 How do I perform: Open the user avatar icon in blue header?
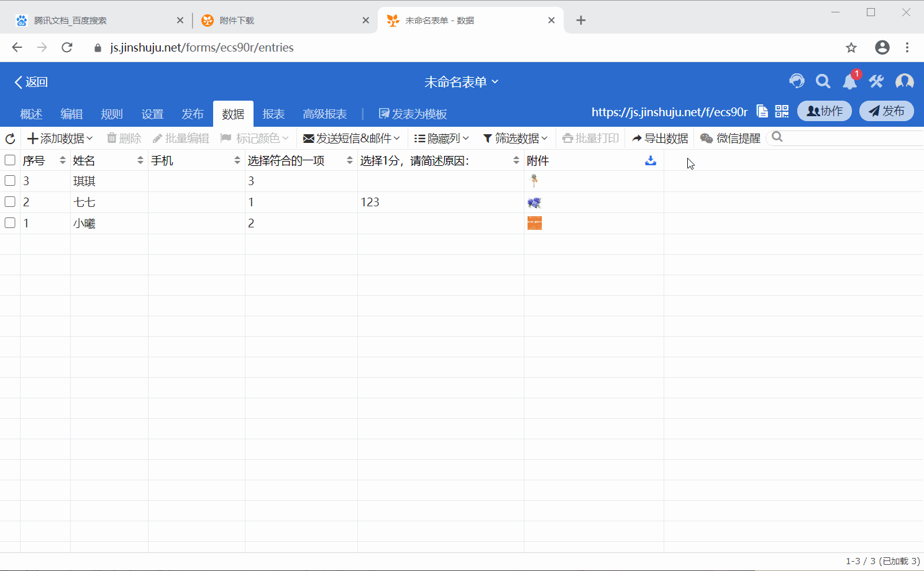coord(905,81)
